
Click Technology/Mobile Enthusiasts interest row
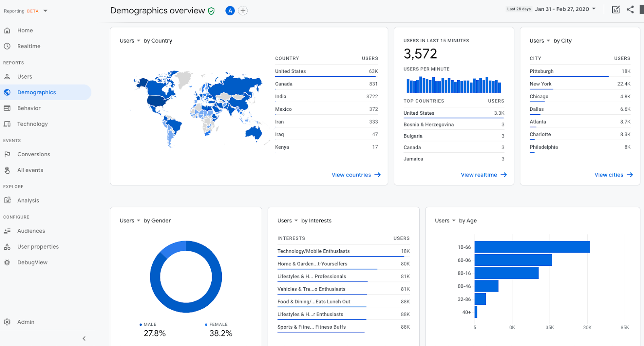coord(343,251)
